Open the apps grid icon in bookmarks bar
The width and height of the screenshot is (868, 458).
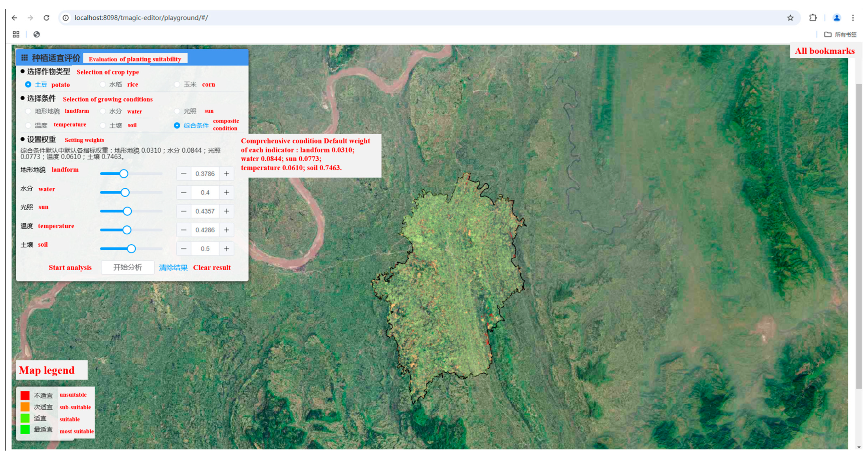[x=16, y=34]
